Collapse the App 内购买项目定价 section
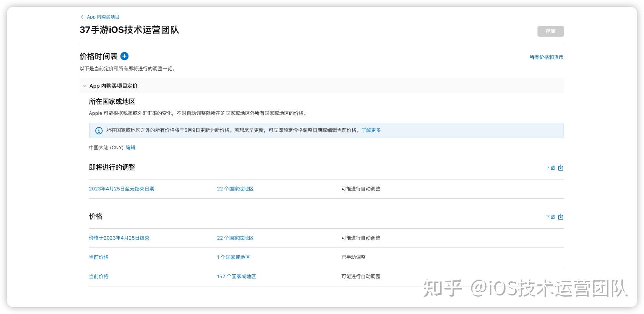 tap(85, 86)
